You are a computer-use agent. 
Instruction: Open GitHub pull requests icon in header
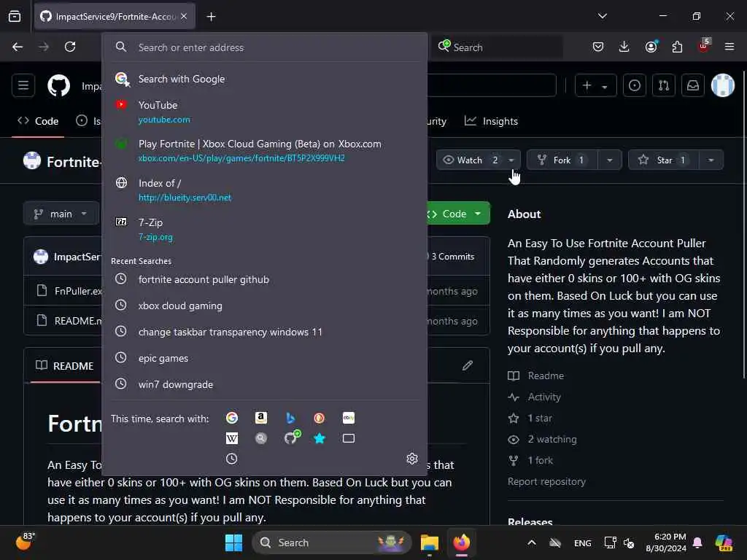(664, 86)
